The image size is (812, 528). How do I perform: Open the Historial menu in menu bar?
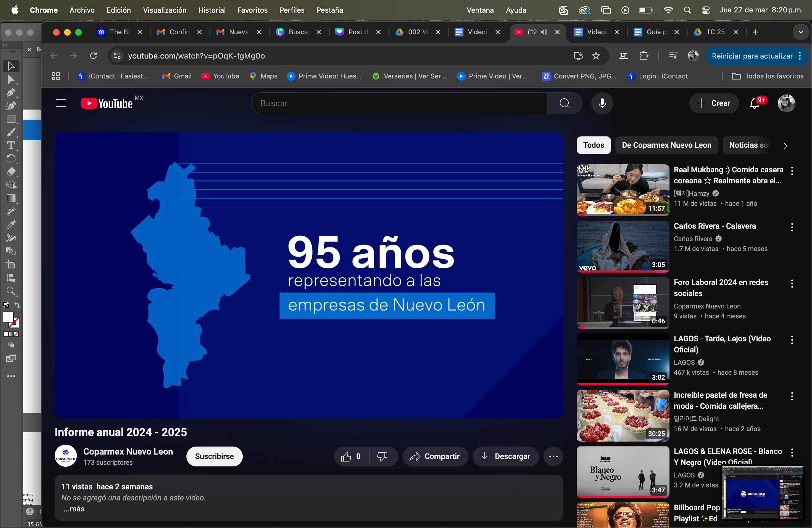click(212, 10)
